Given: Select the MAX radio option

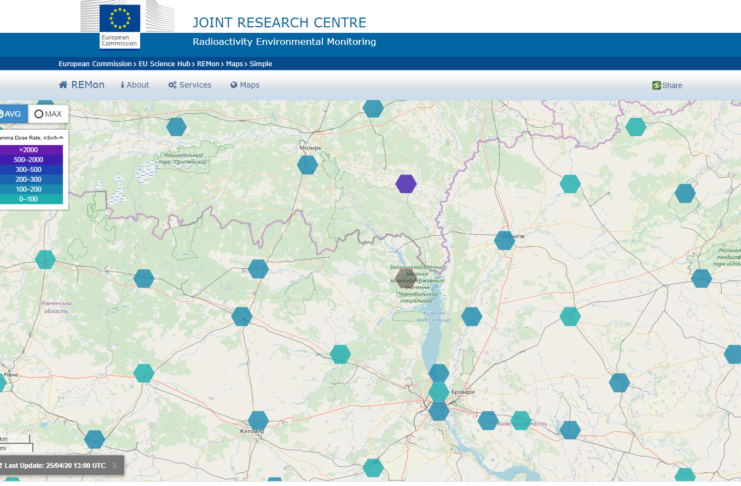Looking at the screenshot, I should click(48, 114).
